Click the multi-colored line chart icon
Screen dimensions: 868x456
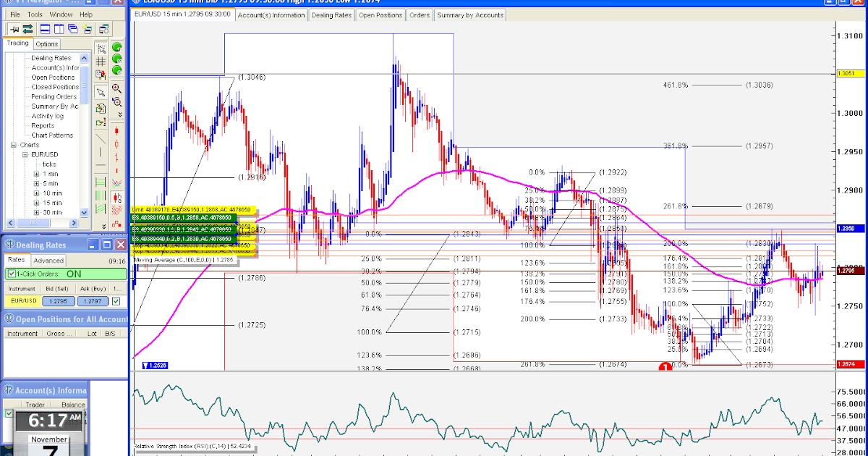116,184
